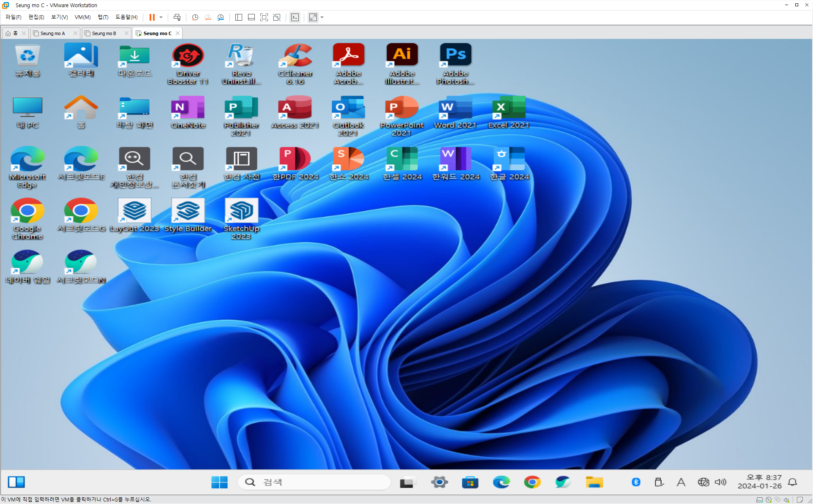The image size is (813, 504).
Task: Take a VM snapshot via toolbar icon
Action: 195,17
